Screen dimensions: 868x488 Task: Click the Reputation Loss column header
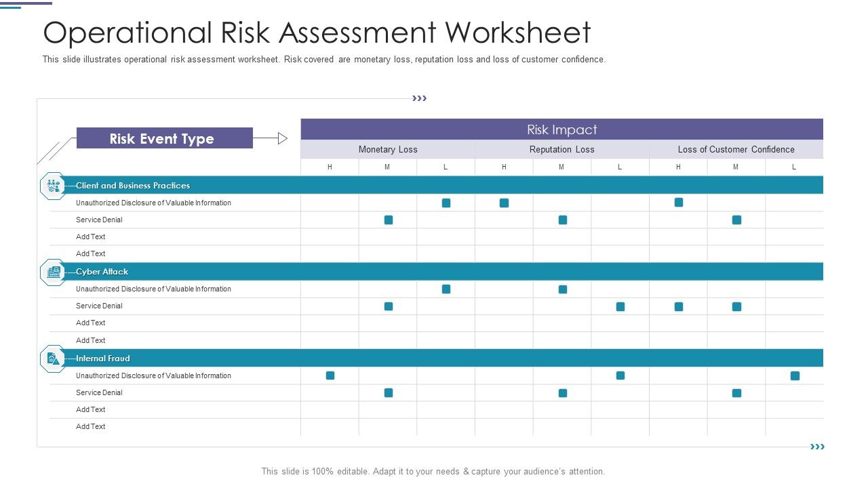point(562,149)
